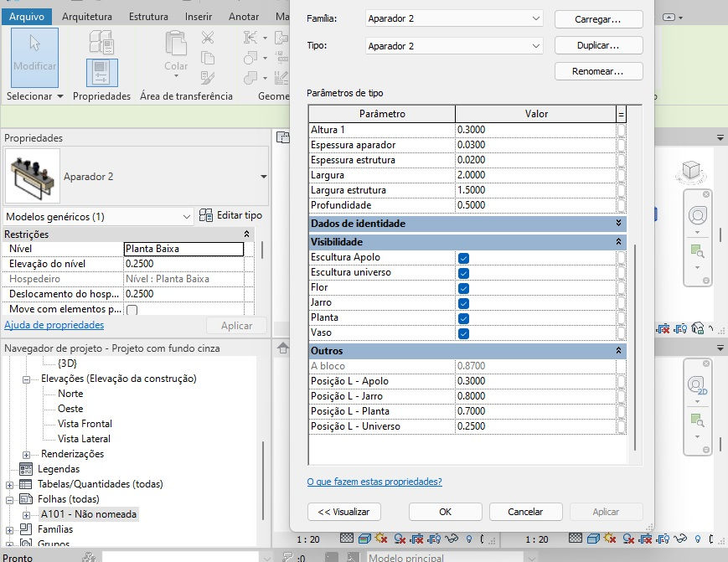Expand the Renderizações tree node
Image resolution: width=728 pixels, height=562 pixels.
coord(27,454)
